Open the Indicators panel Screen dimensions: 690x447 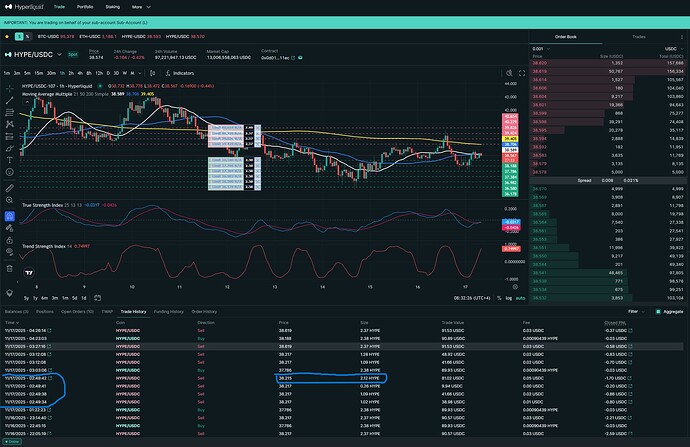point(182,73)
